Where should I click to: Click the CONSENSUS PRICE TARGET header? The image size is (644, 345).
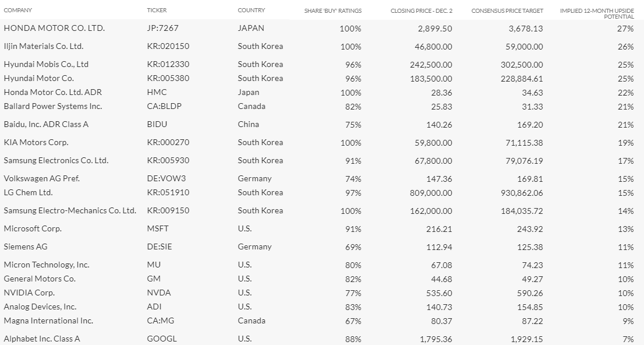tap(507, 10)
